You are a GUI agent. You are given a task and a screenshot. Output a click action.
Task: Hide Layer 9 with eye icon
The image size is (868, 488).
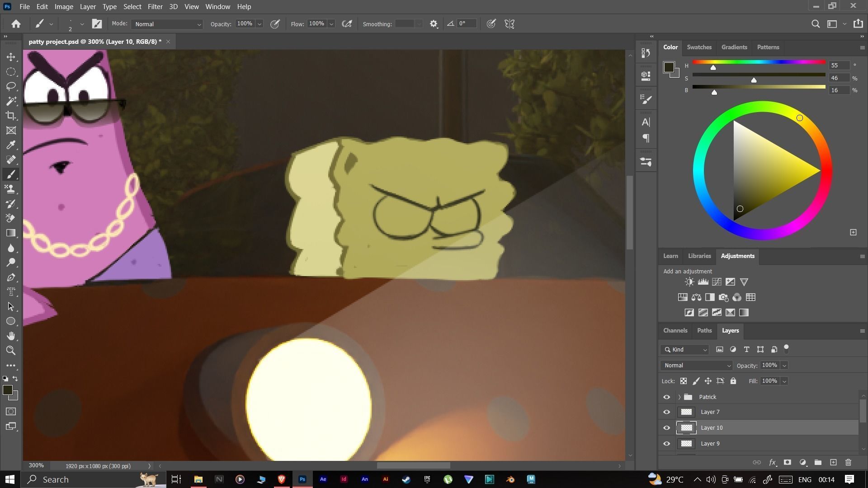point(667,444)
